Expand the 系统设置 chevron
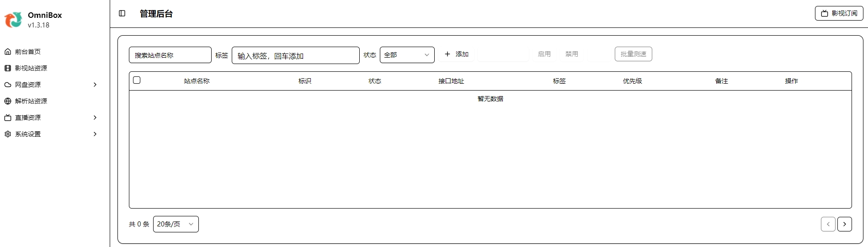Image resolution: width=868 pixels, height=247 pixels. pos(95,134)
